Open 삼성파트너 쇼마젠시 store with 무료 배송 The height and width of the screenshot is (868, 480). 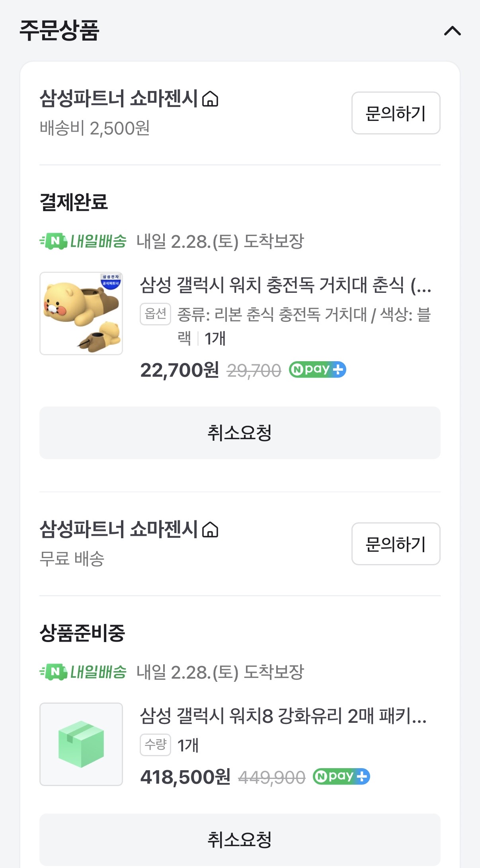(x=119, y=529)
